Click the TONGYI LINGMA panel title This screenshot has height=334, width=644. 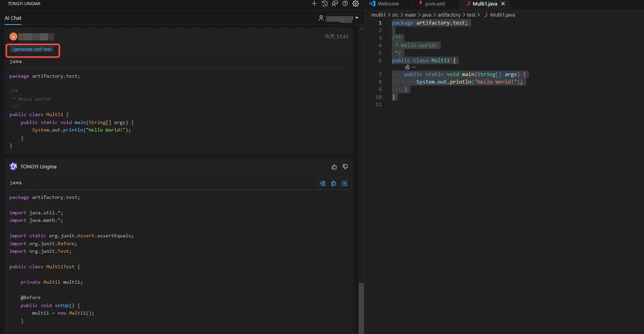pyautogui.click(x=23, y=4)
